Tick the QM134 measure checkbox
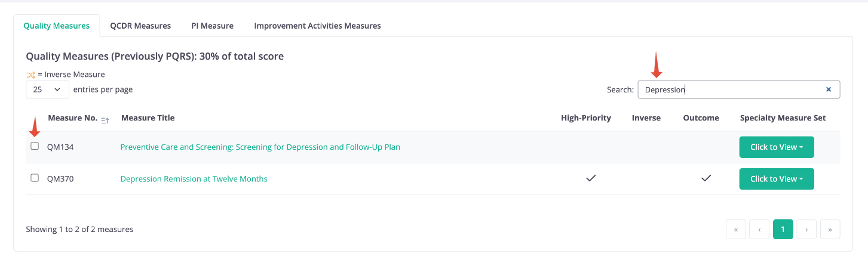This screenshot has height=263, width=868. click(35, 146)
